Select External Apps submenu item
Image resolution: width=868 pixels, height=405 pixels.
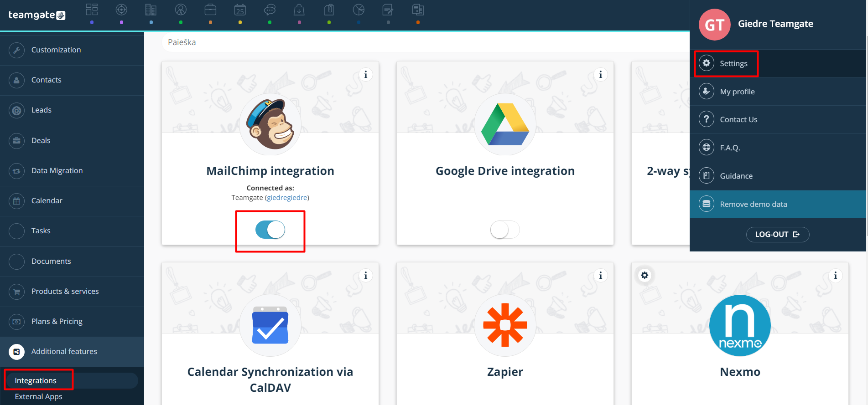(x=38, y=396)
